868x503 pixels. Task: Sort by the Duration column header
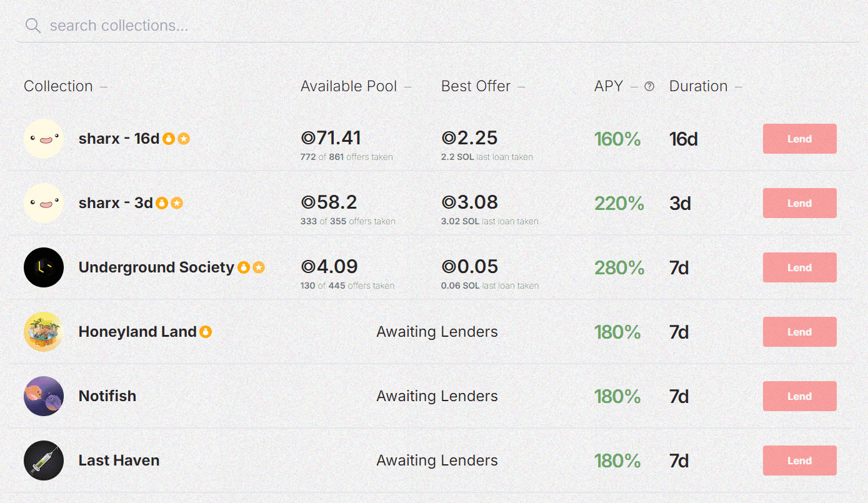click(698, 86)
